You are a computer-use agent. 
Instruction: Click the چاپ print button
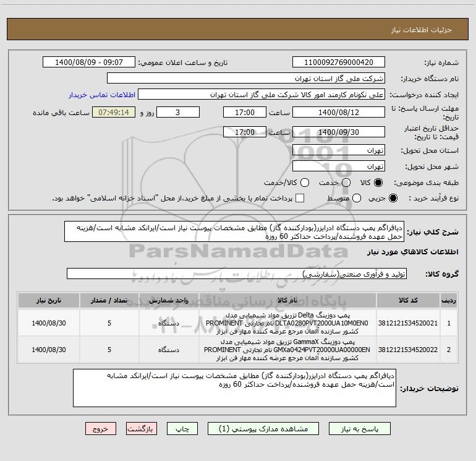tap(182, 429)
